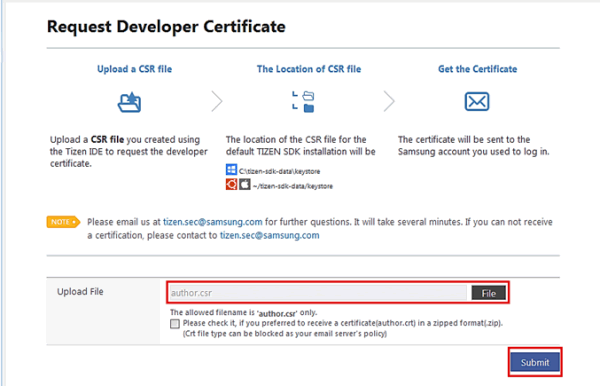Click the 'Request Developer Certificate' title
Image resolution: width=600 pixels, height=386 pixels.
[x=166, y=27]
